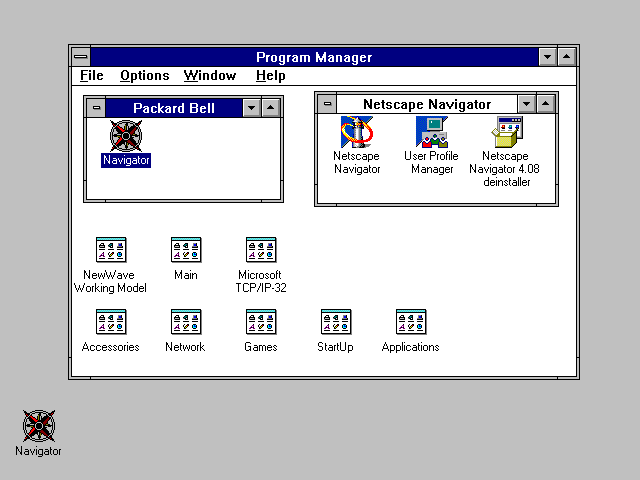Open the Help menu
Viewport: 640px width, 480px height.
(271, 76)
